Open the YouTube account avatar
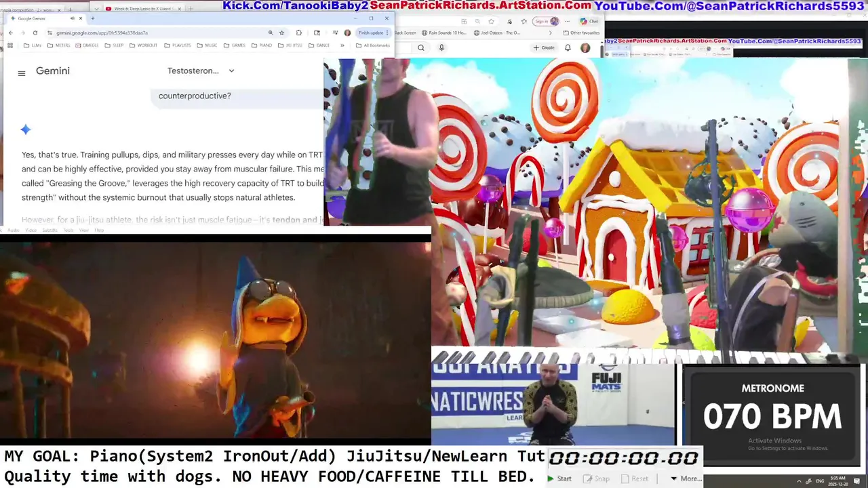Image resolution: width=868 pixels, height=488 pixels. click(x=585, y=48)
